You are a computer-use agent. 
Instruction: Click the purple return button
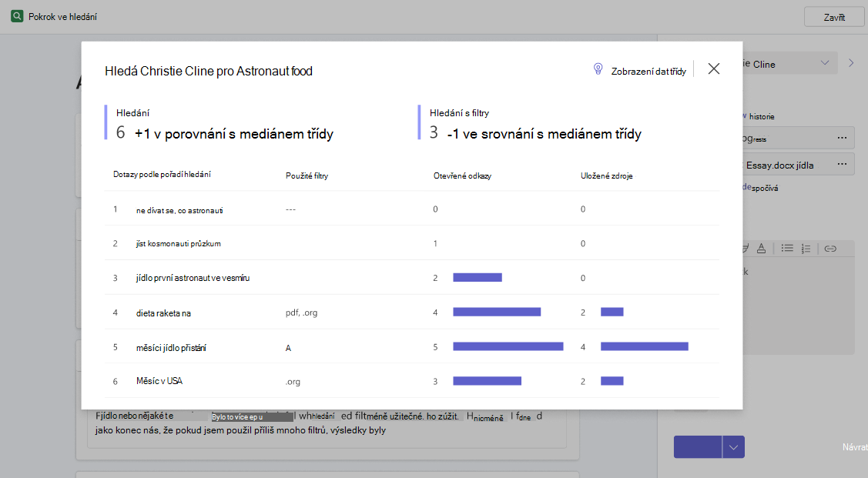(x=698, y=447)
